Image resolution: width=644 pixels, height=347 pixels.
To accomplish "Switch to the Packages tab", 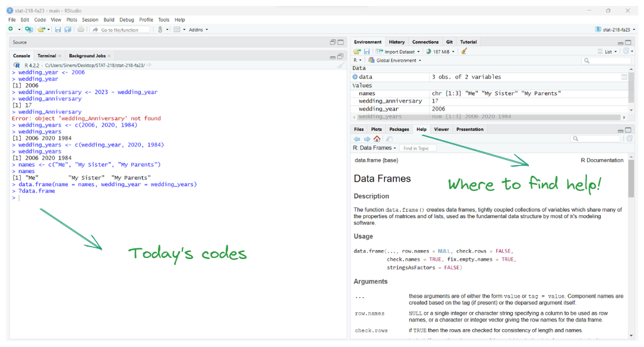I will pyautogui.click(x=399, y=129).
